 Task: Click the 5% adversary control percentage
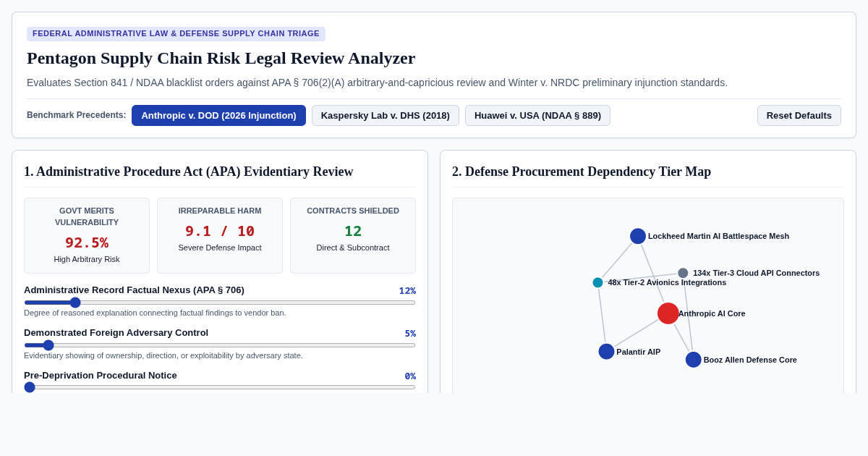point(410,334)
